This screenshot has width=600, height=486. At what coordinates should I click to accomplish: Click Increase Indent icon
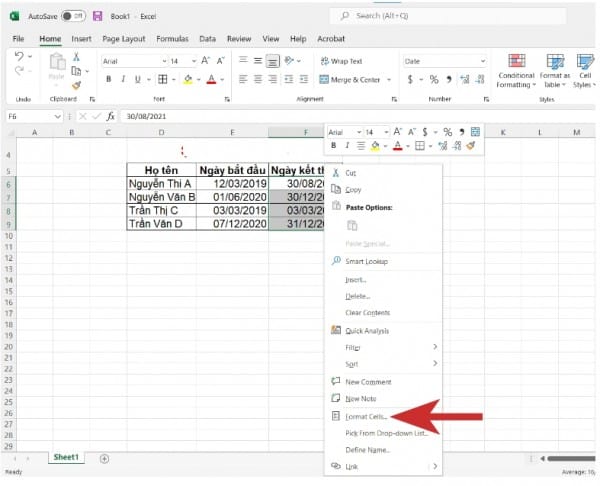pyautogui.click(x=304, y=79)
